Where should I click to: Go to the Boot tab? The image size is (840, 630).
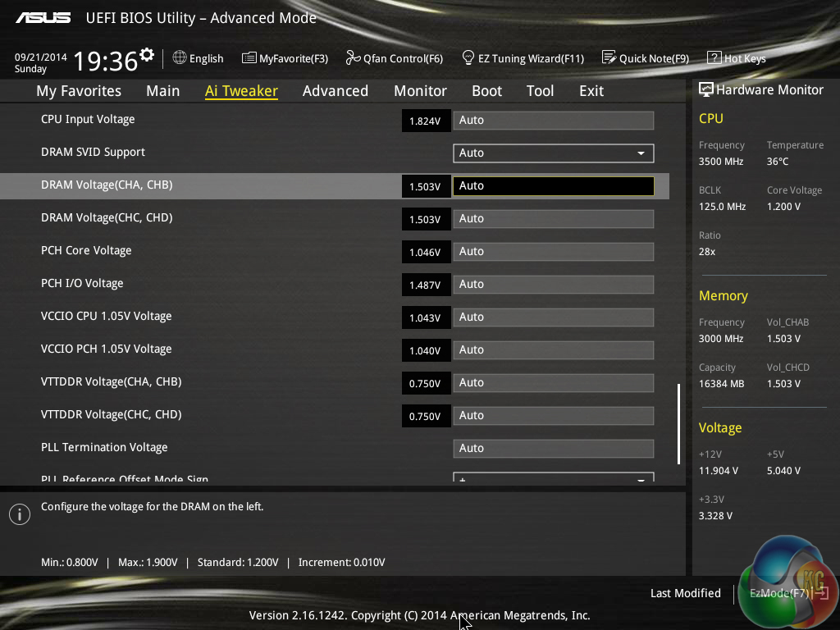tap(486, 91)
